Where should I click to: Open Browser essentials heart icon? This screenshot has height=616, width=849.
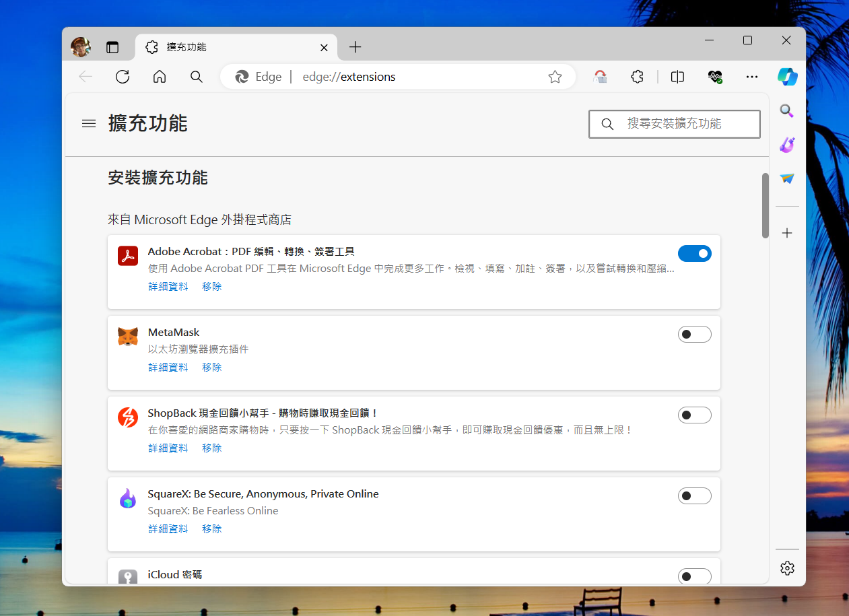click(x=715, y=77)
